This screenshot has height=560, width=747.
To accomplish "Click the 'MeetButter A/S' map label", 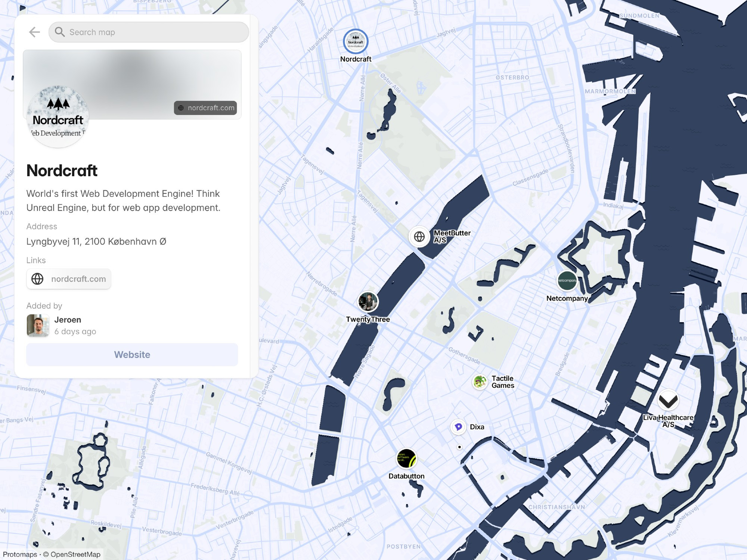I will (452, 236).
